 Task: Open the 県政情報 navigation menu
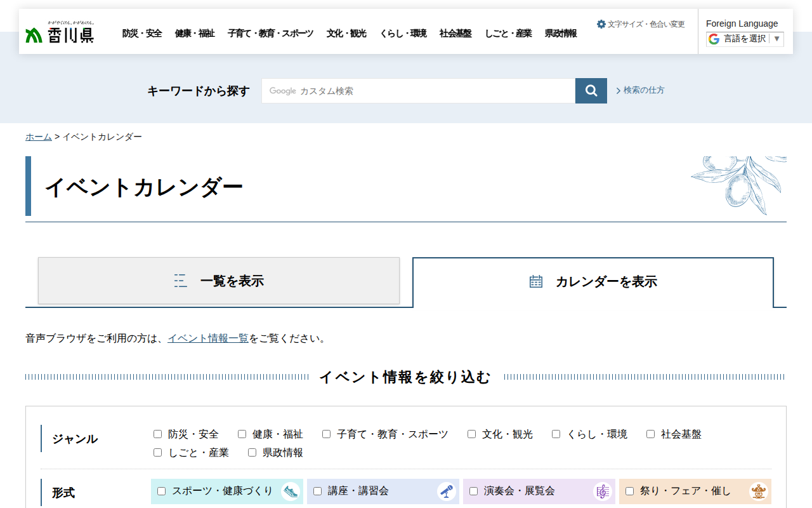point(561,34)
